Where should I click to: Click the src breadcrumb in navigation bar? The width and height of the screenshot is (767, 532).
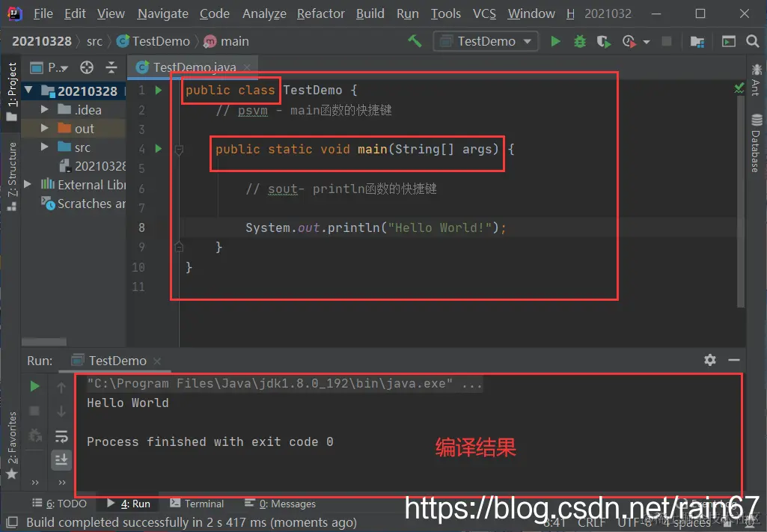click(94, 42)
